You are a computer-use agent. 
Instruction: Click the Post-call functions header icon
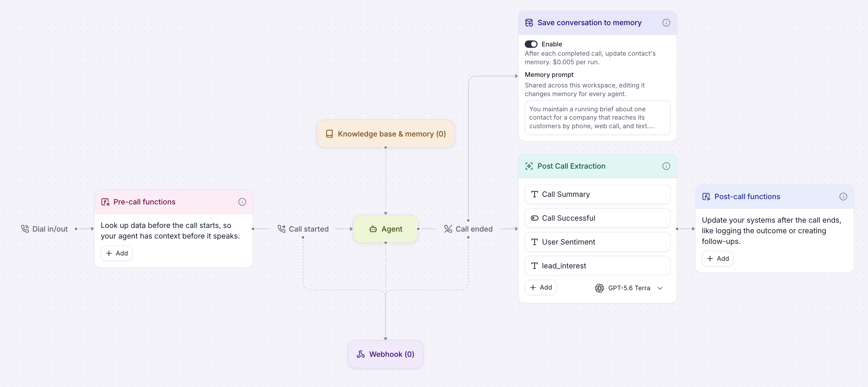[706, 196]
